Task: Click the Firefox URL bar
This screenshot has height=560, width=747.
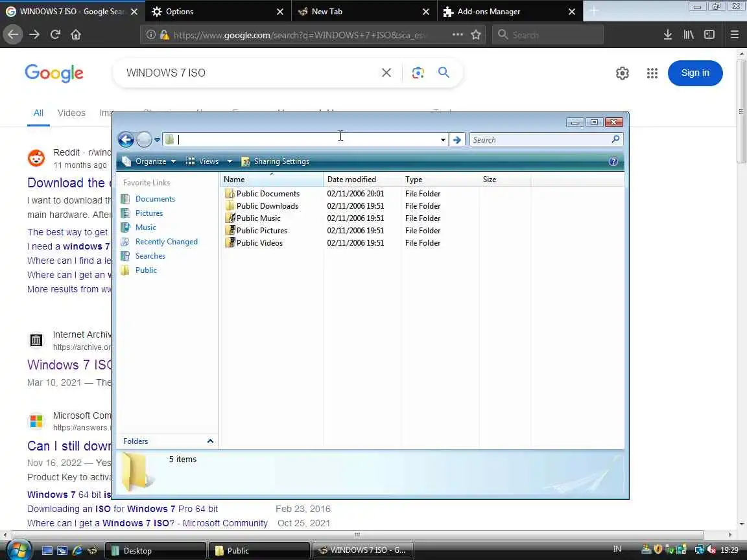Action: click(x=312, y=35)
